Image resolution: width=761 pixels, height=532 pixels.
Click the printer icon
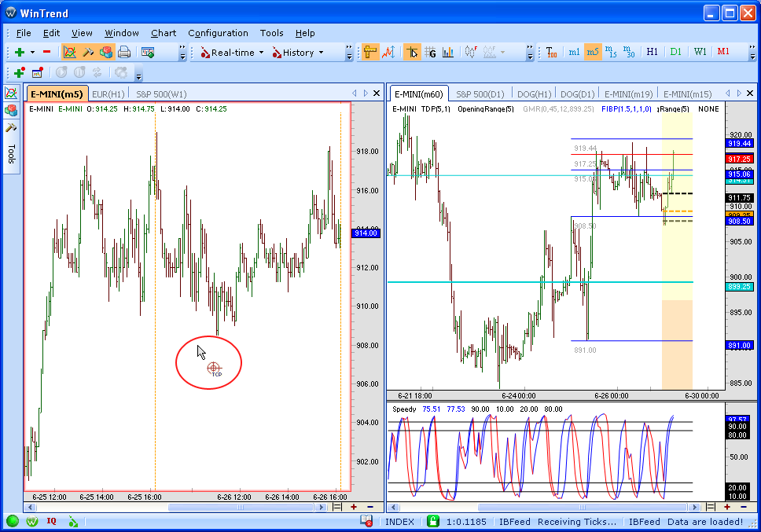(124, 52)
